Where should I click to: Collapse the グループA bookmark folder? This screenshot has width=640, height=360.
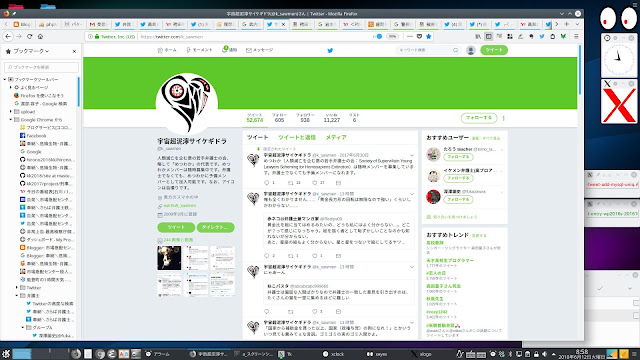point(23,328)
